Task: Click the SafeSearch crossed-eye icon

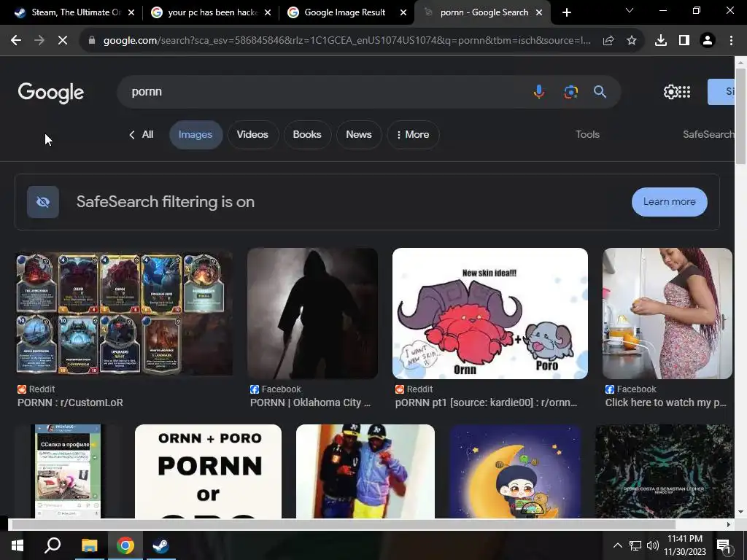Action: tap(43, 202)
